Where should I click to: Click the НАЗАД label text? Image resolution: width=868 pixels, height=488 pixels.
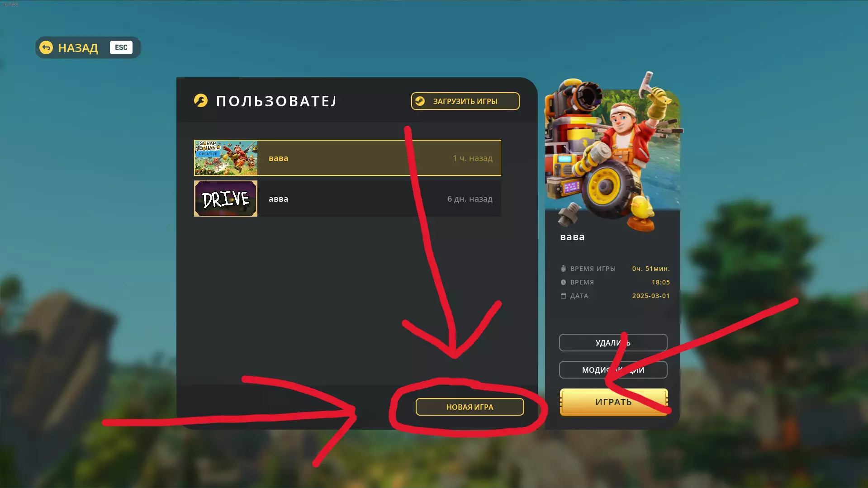tap(78, 47)
